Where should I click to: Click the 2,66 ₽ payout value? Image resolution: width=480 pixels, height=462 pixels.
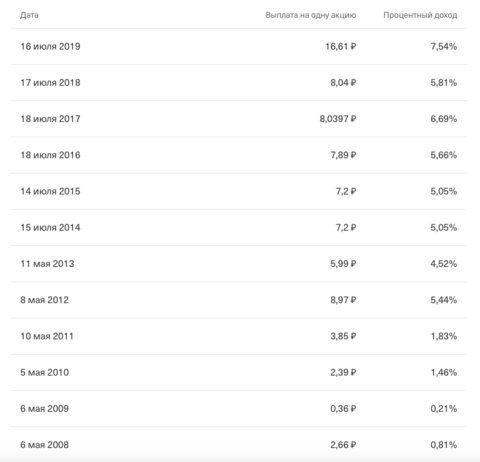coord(343,445)
